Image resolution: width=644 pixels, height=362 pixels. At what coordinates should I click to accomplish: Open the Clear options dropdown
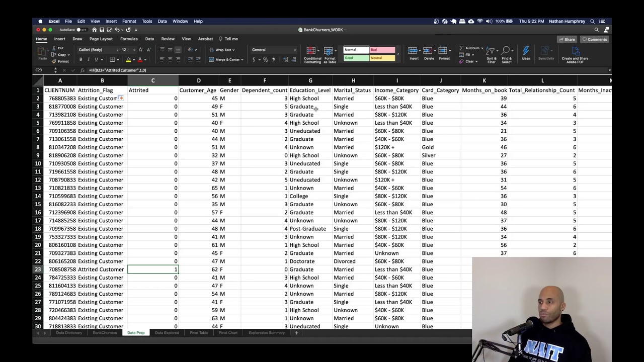[x=476, y=61]
